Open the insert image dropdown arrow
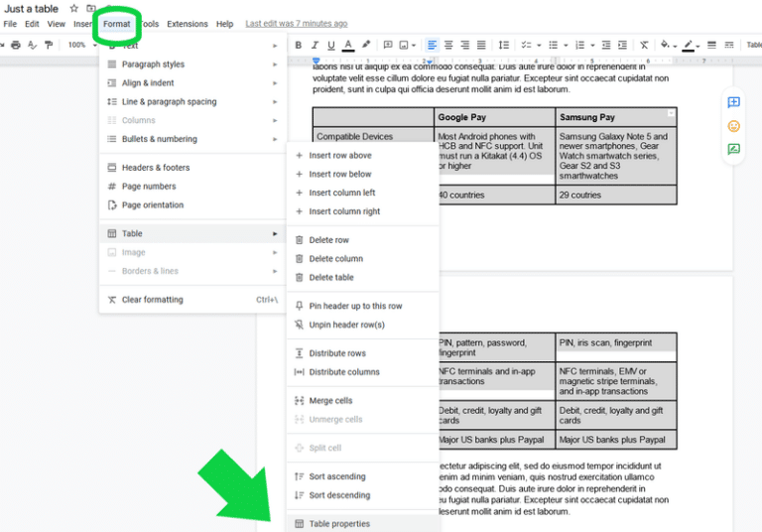This screenshot has width=762, height=532. (414, 46)
